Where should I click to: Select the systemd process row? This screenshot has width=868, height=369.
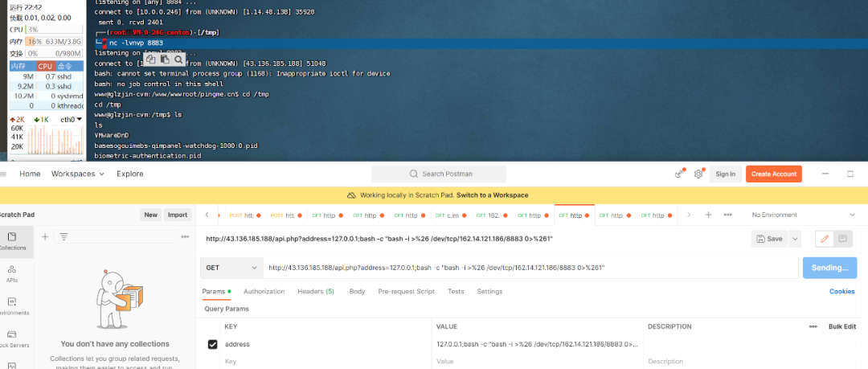[x=47, y=96]
